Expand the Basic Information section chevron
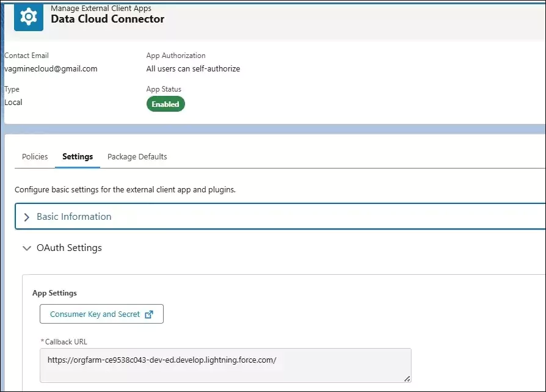Viewport: 546px width, 392px height. 26,217
